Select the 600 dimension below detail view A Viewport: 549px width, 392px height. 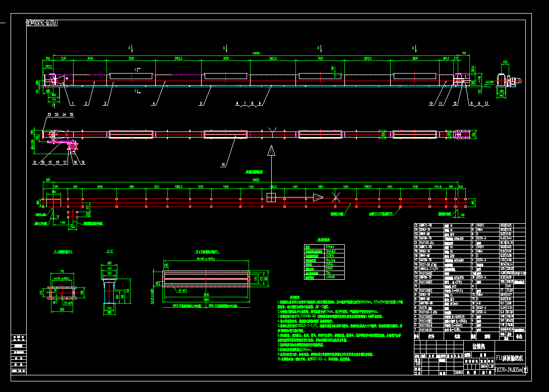62,309
